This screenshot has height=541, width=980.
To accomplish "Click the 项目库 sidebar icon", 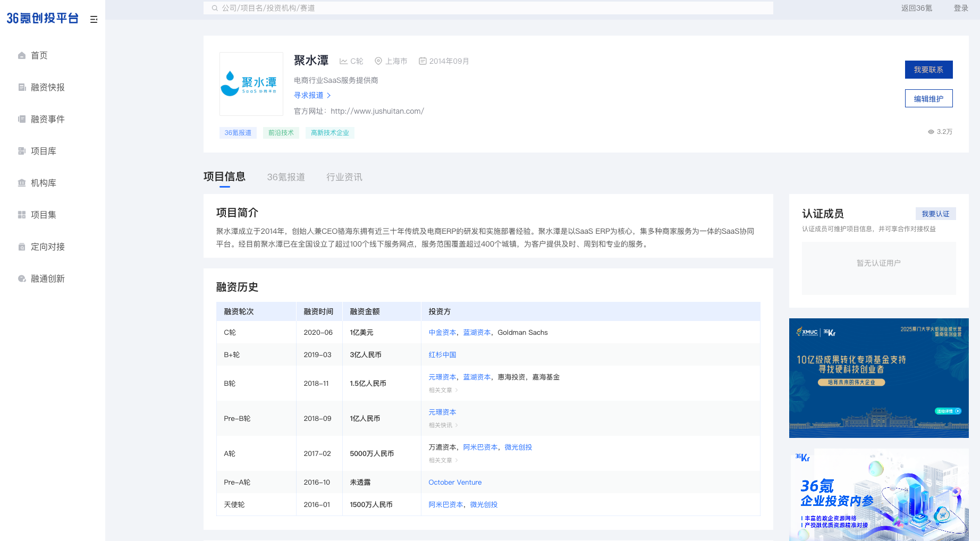I will click(x=22, y=151).
